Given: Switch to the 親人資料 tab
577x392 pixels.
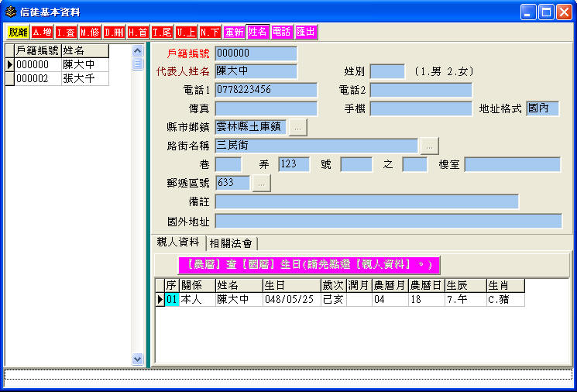Looking at the screenshot, I should 178,242.
